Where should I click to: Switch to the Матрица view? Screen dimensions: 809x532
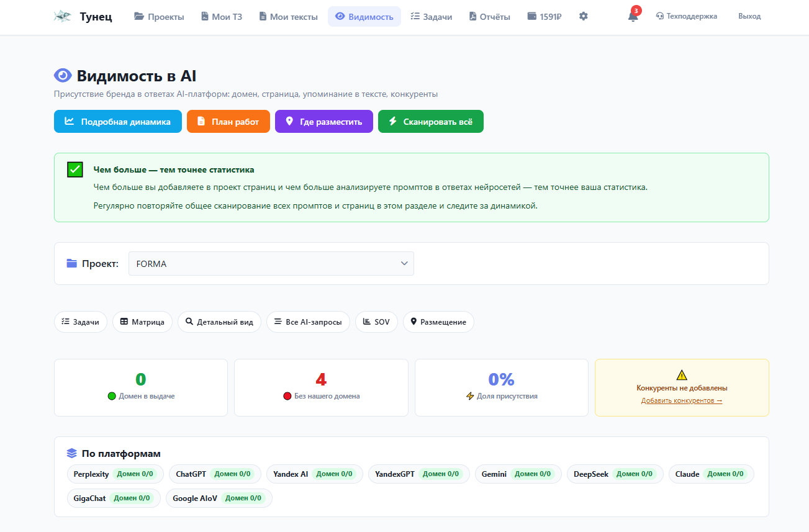(x=142, y=322)
